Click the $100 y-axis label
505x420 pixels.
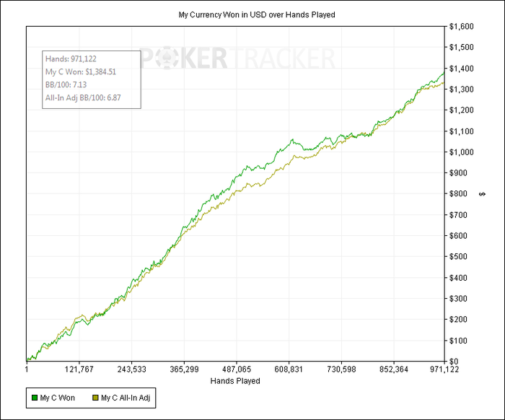click(458, 341)
